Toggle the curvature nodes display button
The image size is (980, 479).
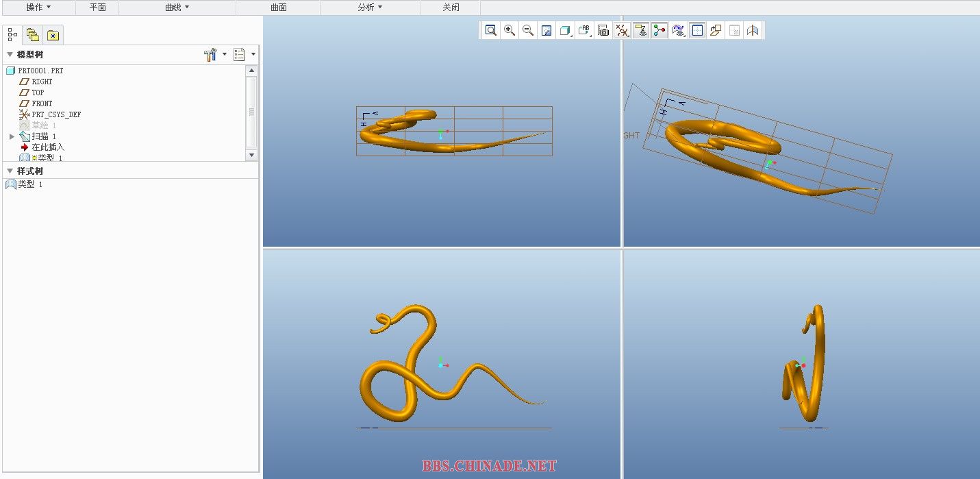tap(659, 30)
